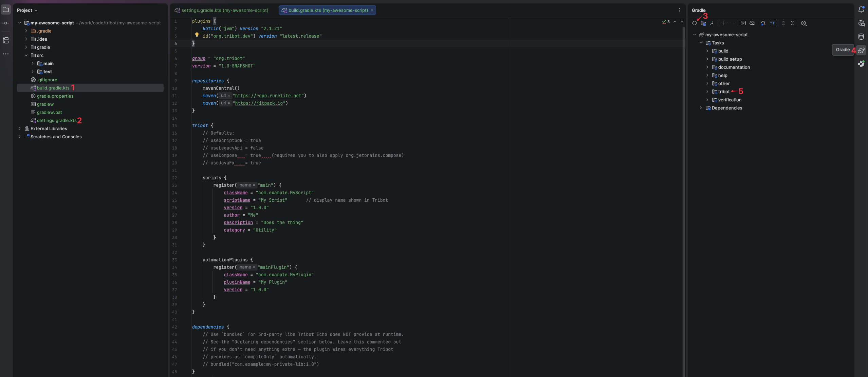Expand the src folder
The width and height of the screenshot is (868, 377).
[26, 55]
